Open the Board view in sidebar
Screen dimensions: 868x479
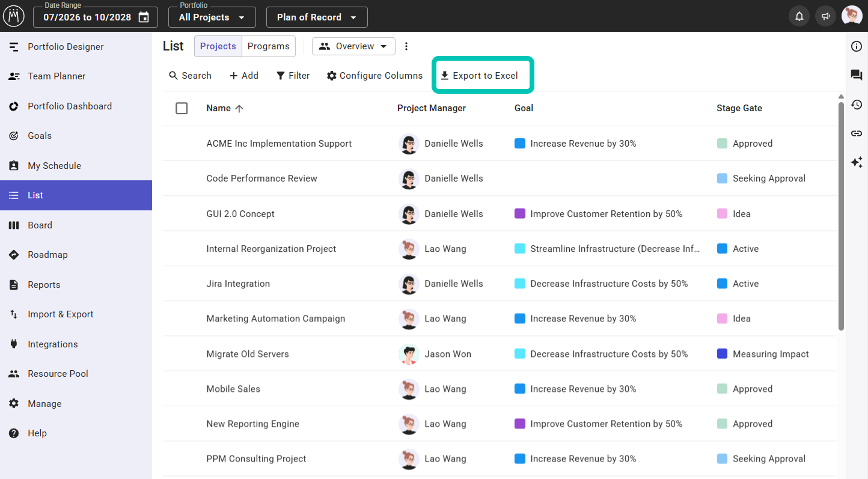76,225
